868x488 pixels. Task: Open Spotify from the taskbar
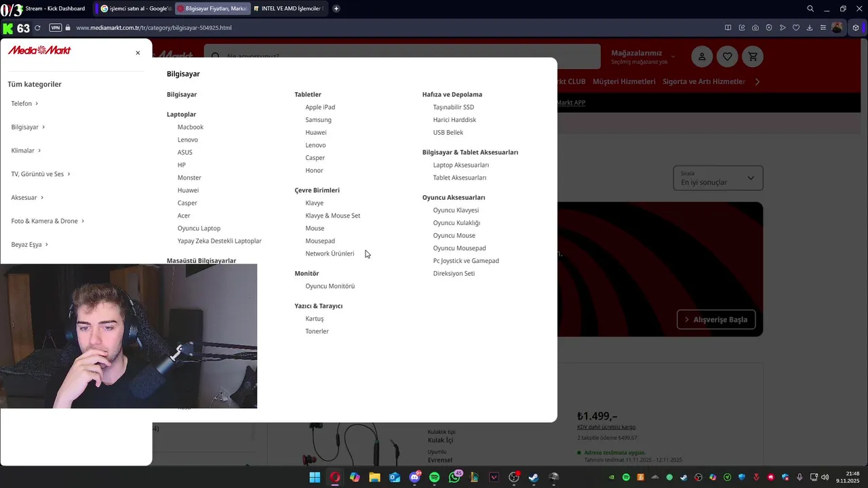[434, 477]
